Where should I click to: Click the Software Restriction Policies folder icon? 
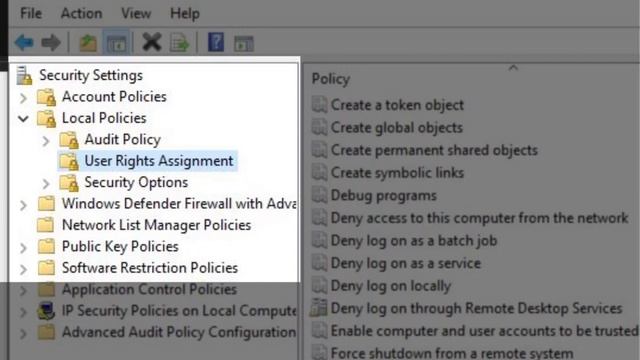click(x=46, y=268)
